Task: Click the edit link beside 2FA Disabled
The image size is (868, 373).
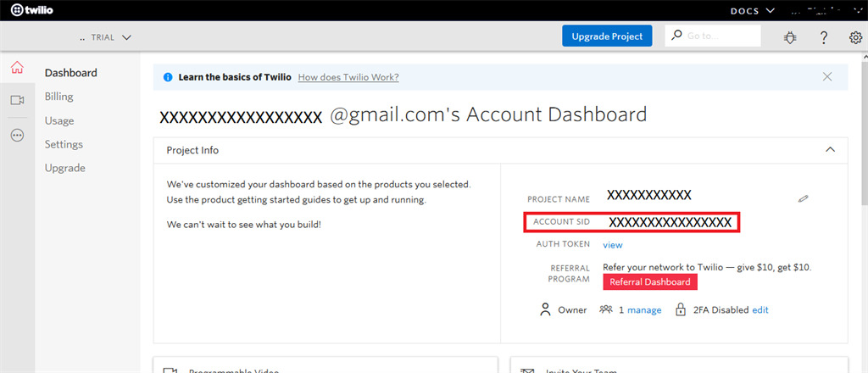Action: coord(760,310)
